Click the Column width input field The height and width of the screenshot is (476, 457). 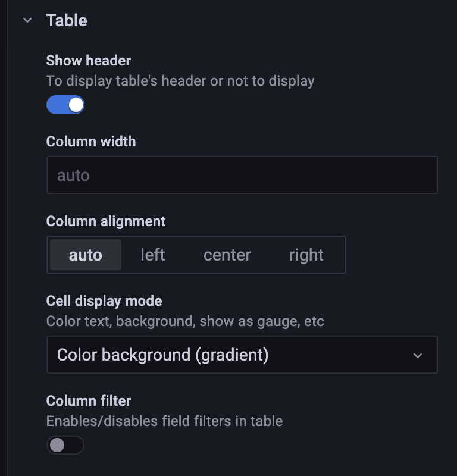point(242,175)
